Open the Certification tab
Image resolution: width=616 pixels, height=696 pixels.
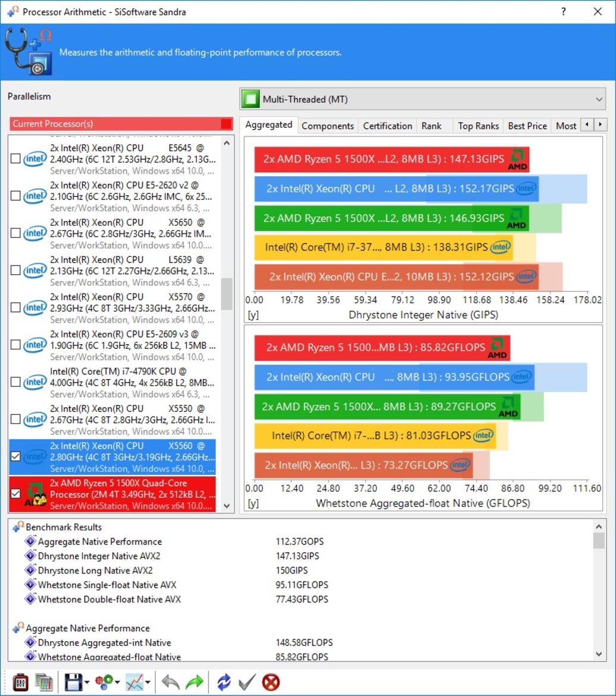click(388, 126)
